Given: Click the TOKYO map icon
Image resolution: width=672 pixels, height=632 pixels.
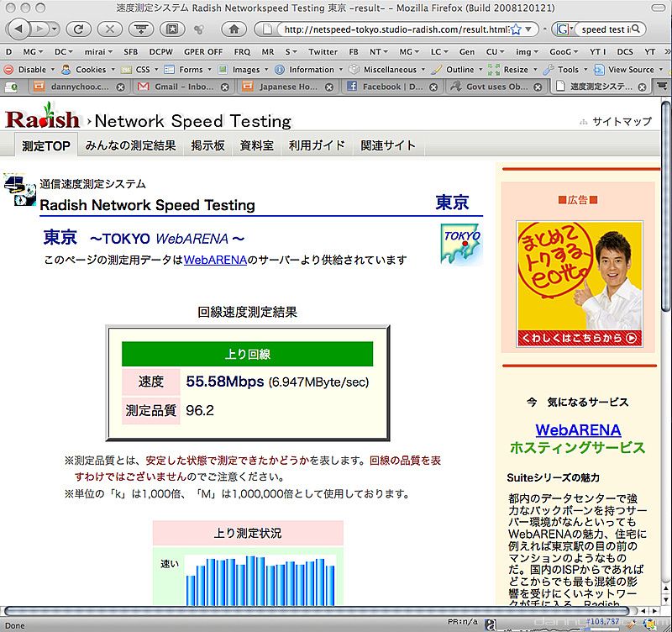Looking at the screenshot, I should coord(461,243).
